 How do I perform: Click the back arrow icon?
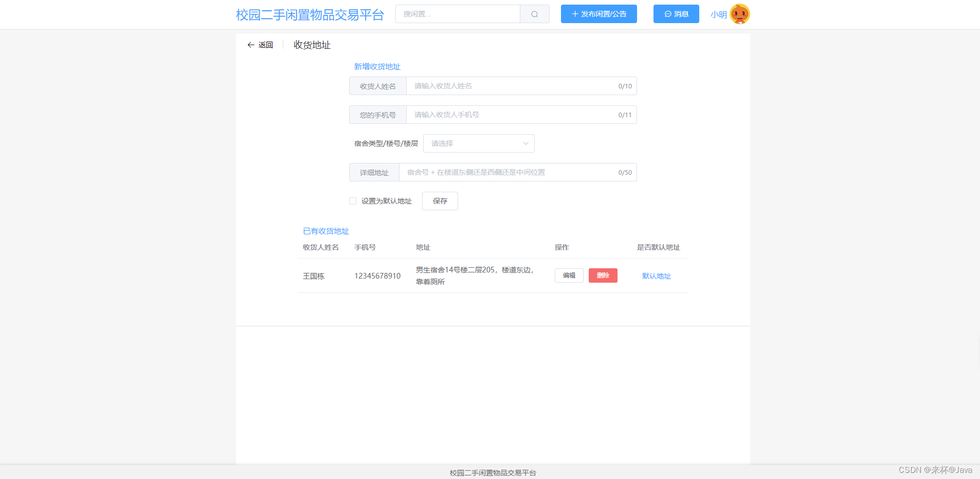point(251,45)
